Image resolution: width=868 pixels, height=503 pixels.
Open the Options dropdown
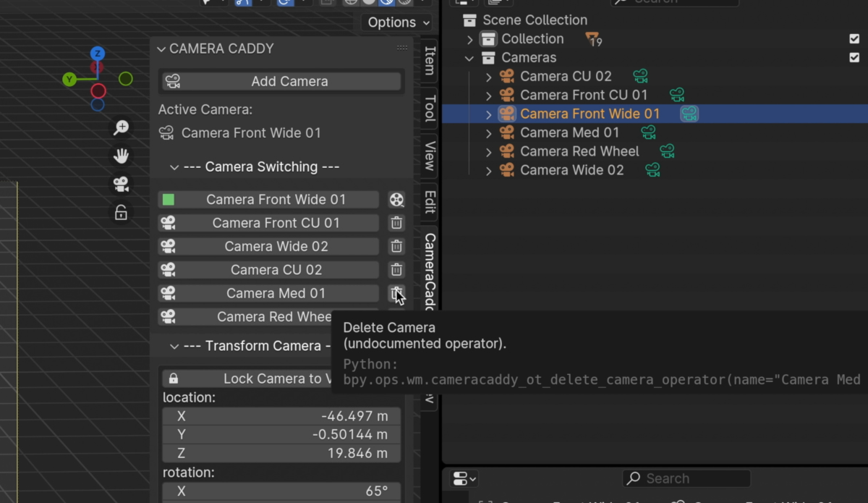pos(396,22)
